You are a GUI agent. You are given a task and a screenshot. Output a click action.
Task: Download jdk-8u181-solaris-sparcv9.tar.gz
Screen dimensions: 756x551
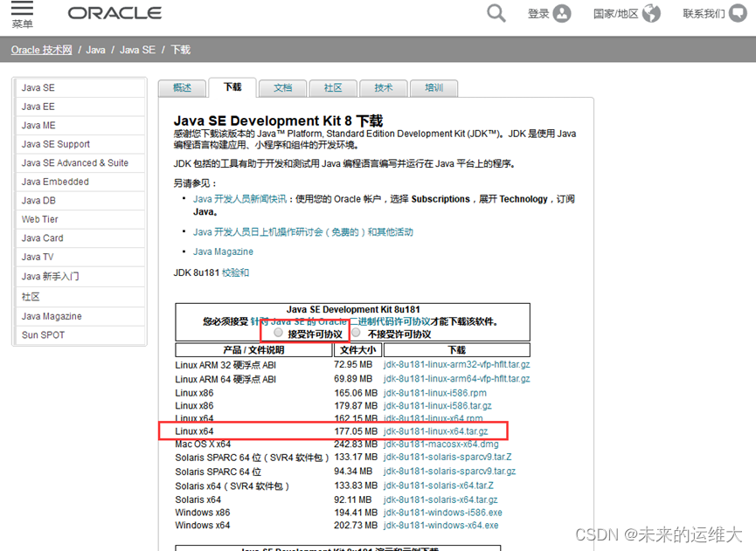[x=449, y=471]
